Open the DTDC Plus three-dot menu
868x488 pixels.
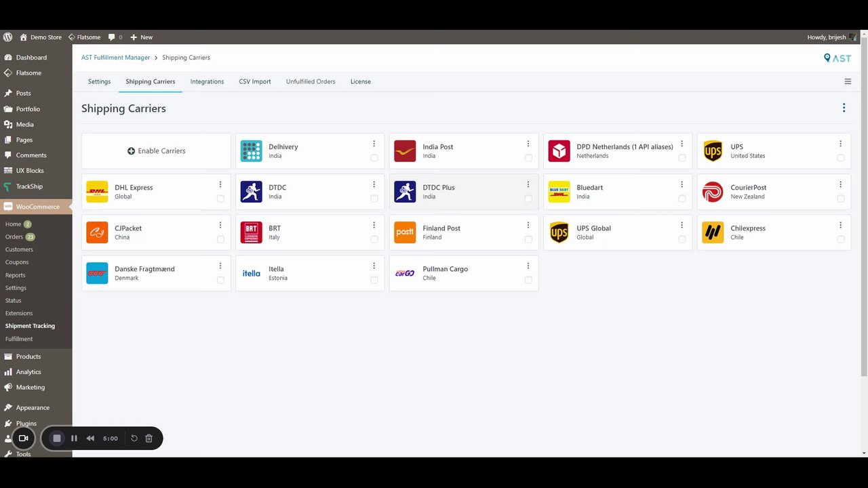(528, 184)
